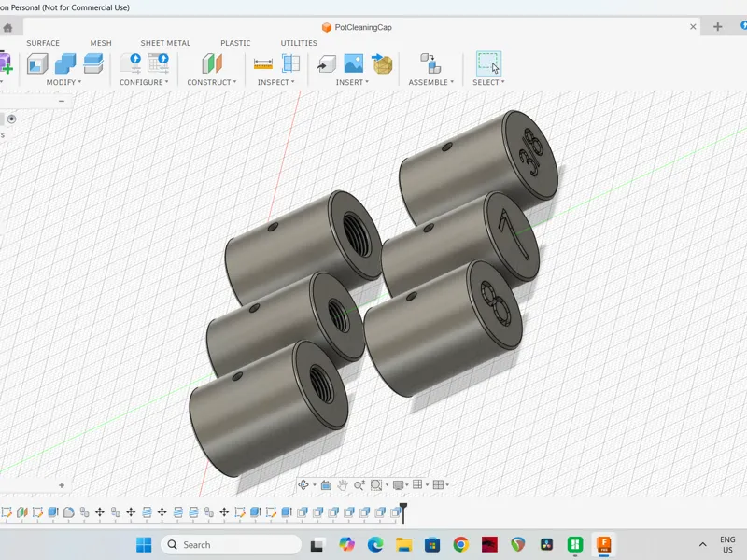
Task: Click the Orbit navigation icon
Action: 303,484
